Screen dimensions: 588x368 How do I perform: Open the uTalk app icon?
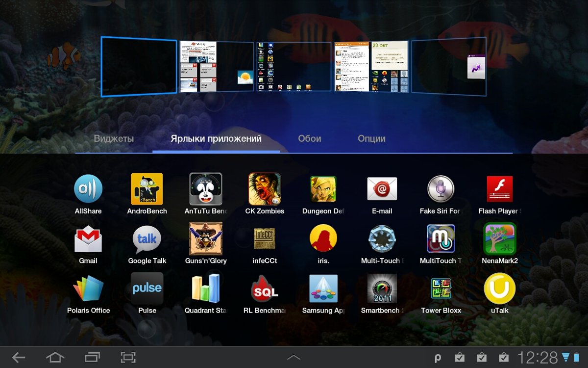(x=500, y=289)
